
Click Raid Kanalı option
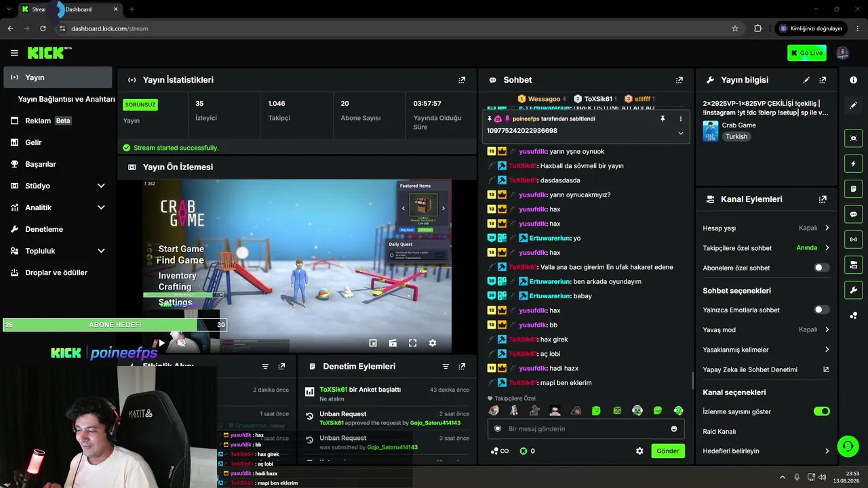719,431
